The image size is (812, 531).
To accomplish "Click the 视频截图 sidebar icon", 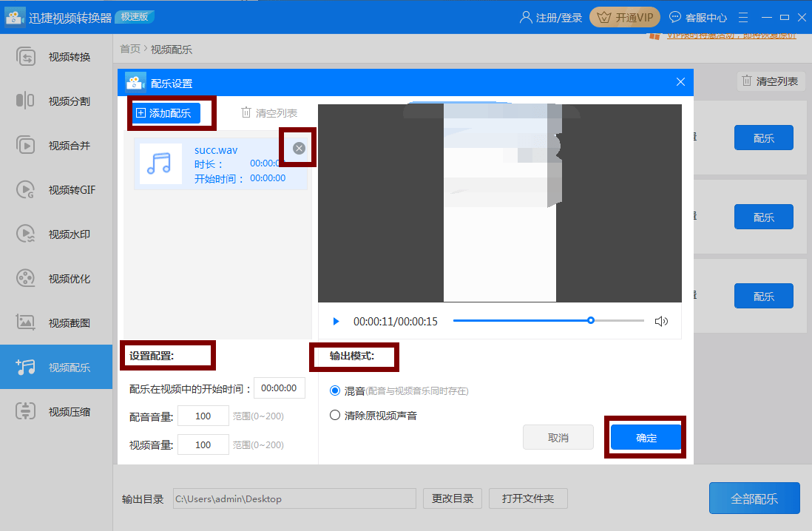I will coord(25,322).
